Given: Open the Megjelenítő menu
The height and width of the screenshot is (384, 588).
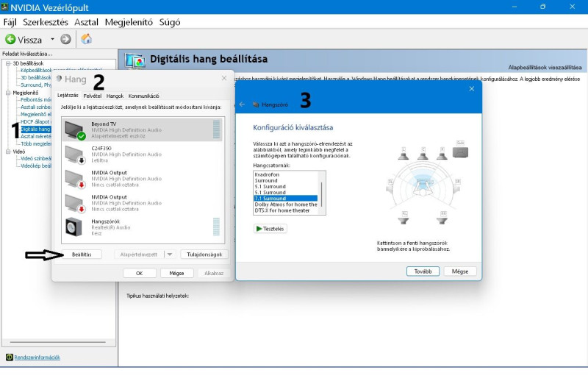Looking at the screenshot, I should [x=129, y=22].
